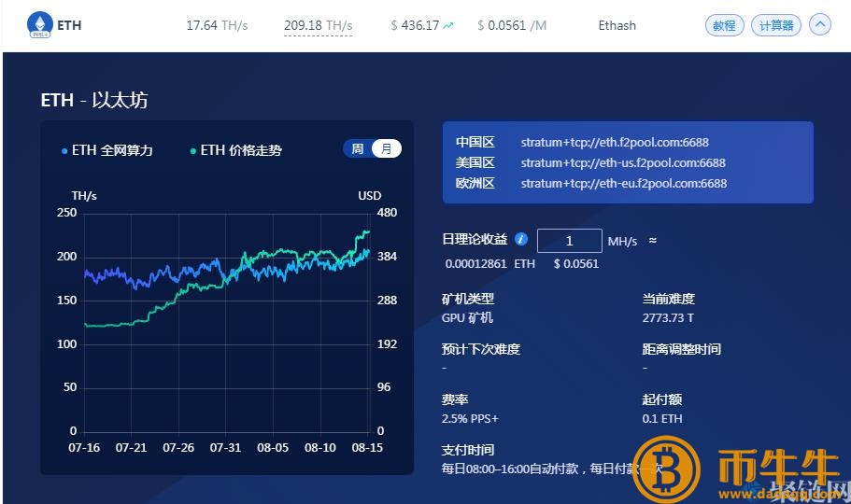Viewport: 851px width, 504px height.
Task: Select Europe stratum address eth-eu.f2pool.com:6688
Action: 624,183
